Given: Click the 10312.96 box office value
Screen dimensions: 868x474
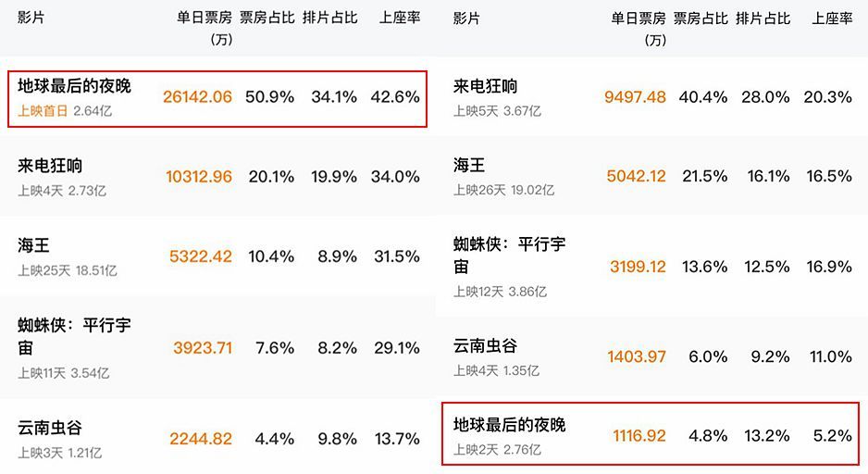Looking at the screenshot, I should (x=199, y=177).
